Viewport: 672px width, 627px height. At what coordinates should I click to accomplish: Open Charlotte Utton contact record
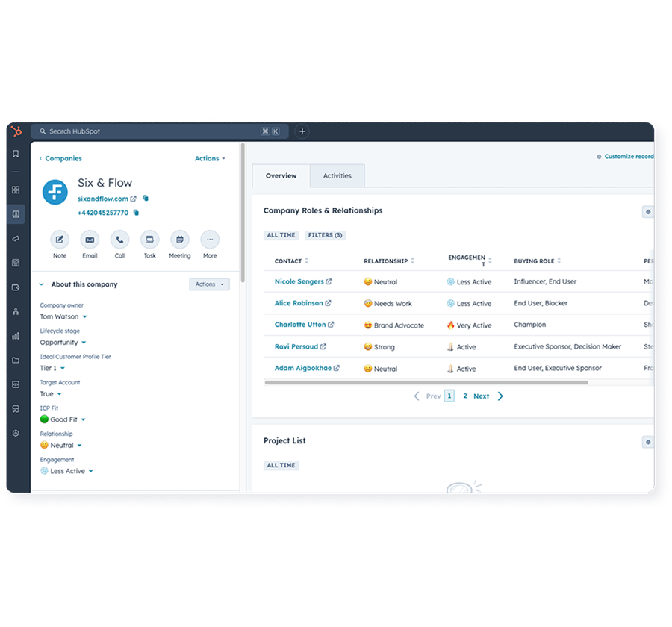click(x=300, y=325)
